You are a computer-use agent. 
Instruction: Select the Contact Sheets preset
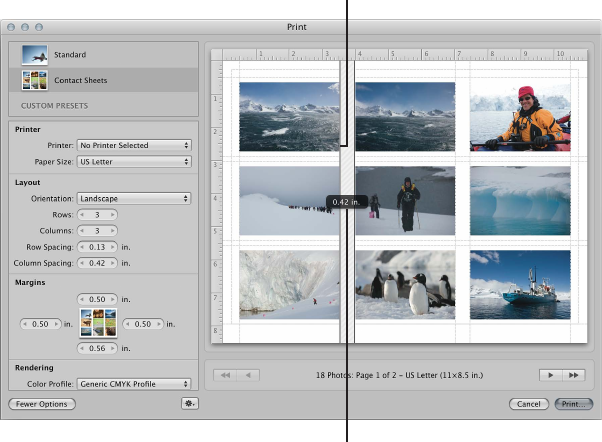(80, 80)
